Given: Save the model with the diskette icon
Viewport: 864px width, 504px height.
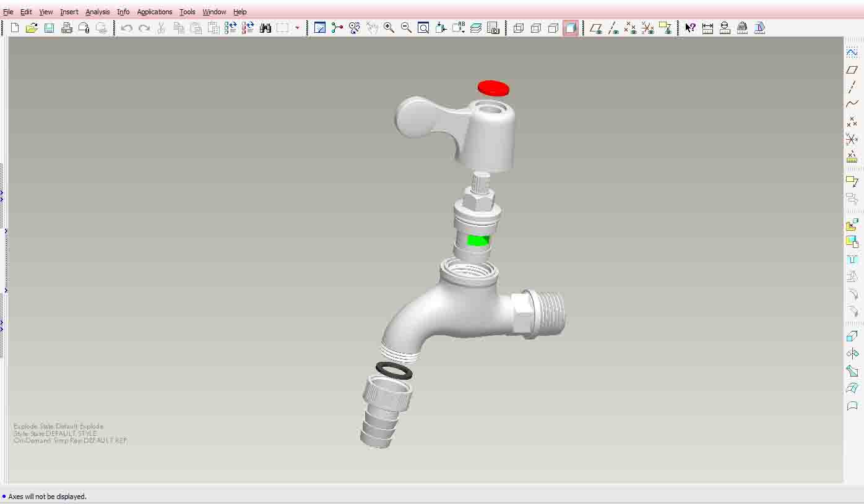Looking at the screenshot, I should point(49,28).
